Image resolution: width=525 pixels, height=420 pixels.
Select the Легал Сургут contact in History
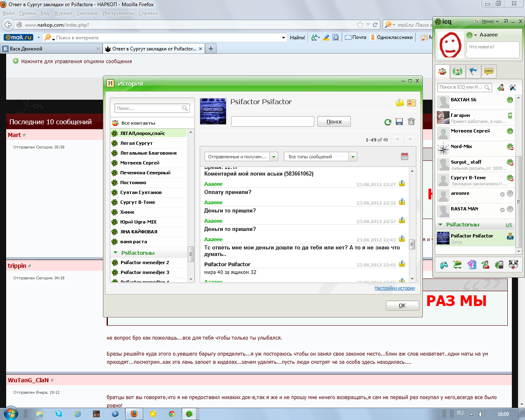tap(148, 143)
